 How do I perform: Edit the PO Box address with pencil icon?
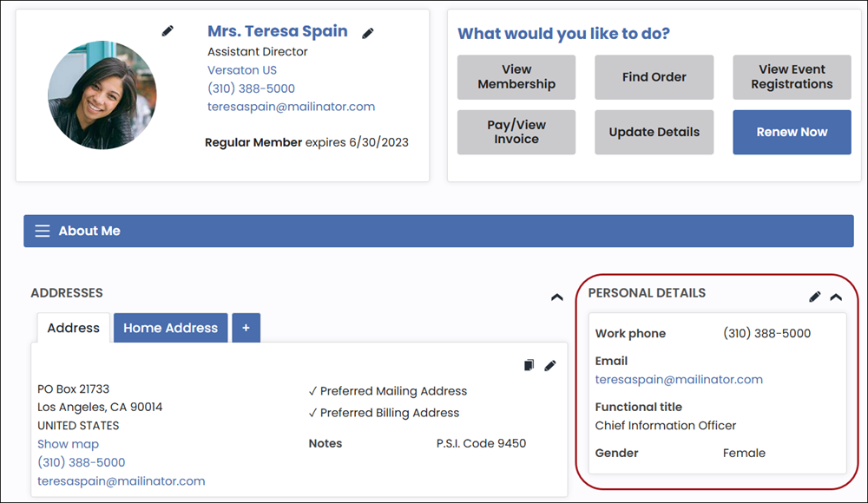[x=550, y=366]
